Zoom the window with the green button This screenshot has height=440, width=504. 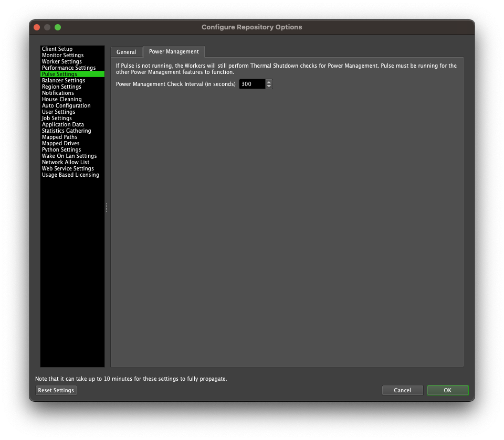58,27
